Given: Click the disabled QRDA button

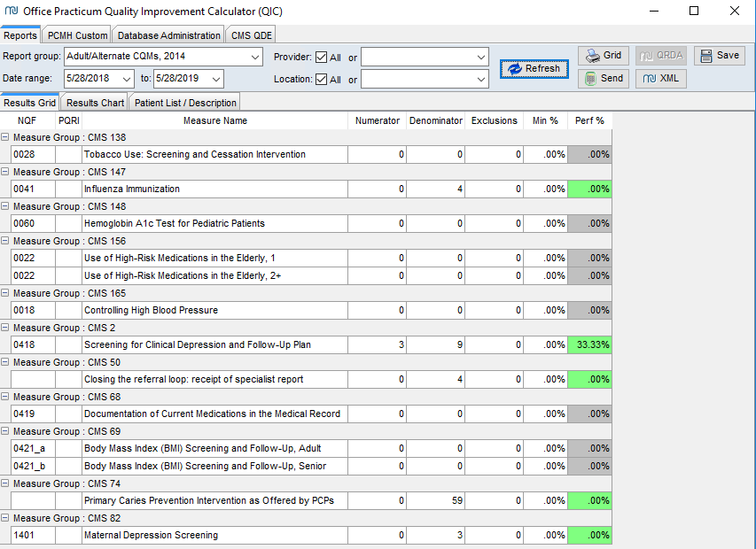Looking at the screenshot, I should [x=661, y=56].
